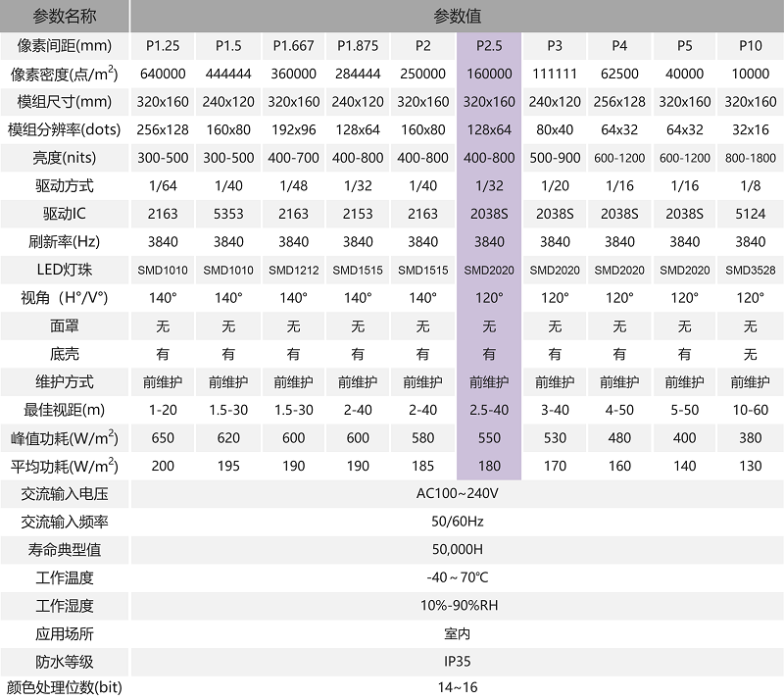
Task: Select the 10-60 best viewing distance cell
Action: (x=751, y=410)
